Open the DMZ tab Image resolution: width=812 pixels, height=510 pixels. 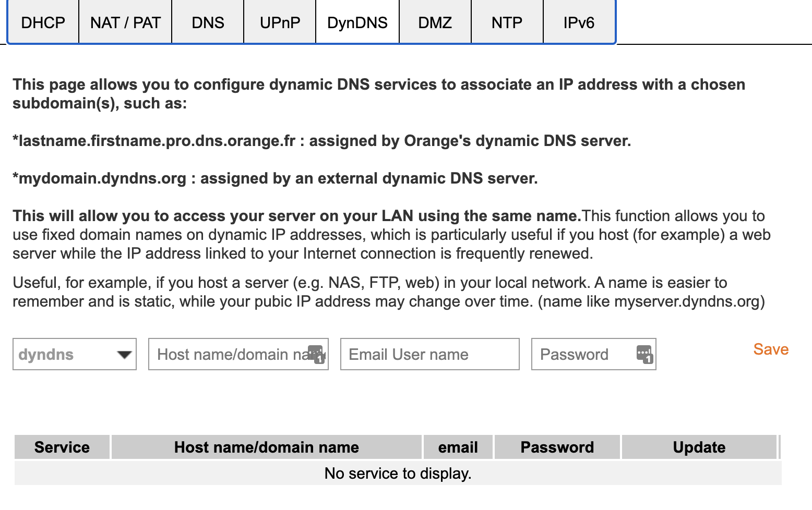[435, 23]
